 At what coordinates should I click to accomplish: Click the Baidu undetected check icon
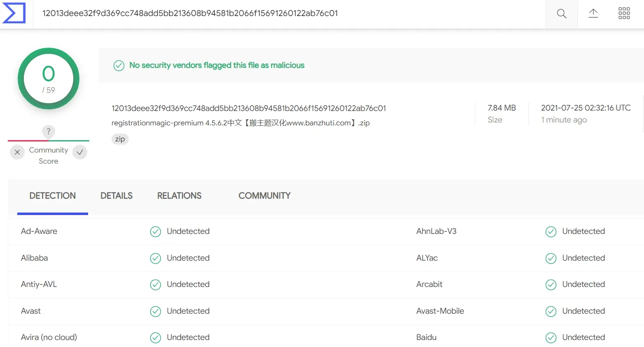point(551,338)
